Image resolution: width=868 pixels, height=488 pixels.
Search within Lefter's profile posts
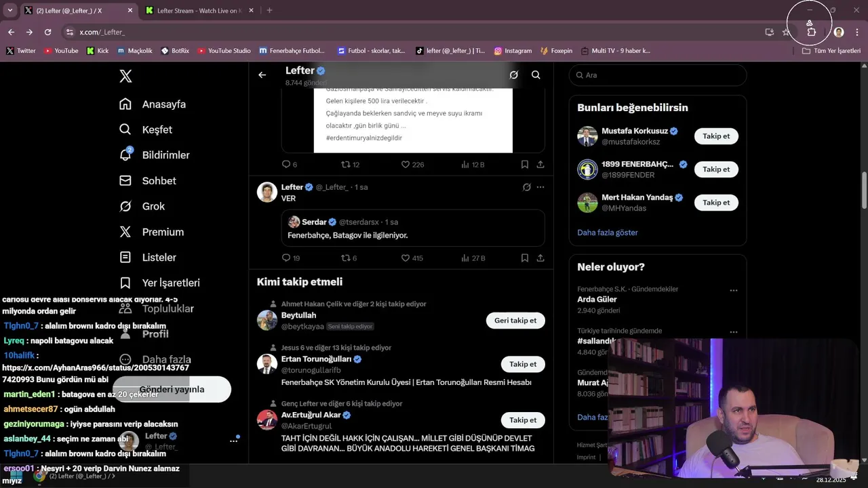536,75
